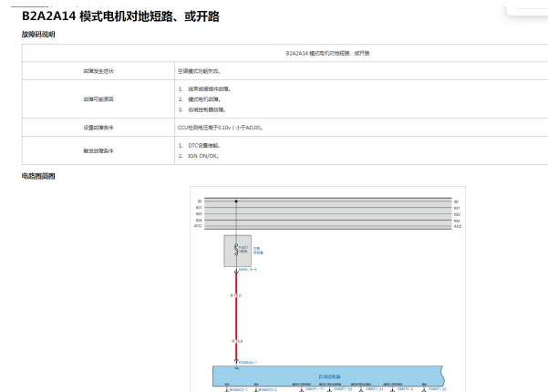Click the right ACC power rail label
The image size is (548, 392).
pyautogui.click(x=458, y=226)
